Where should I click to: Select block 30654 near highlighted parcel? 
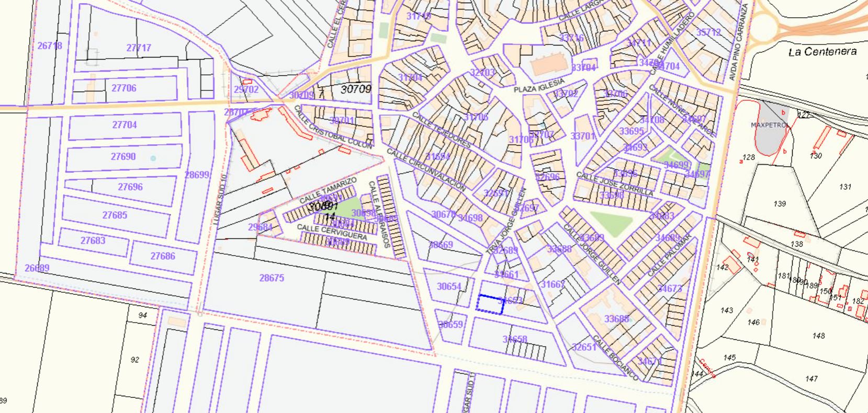pyautogui.click(x=449, y=286)
